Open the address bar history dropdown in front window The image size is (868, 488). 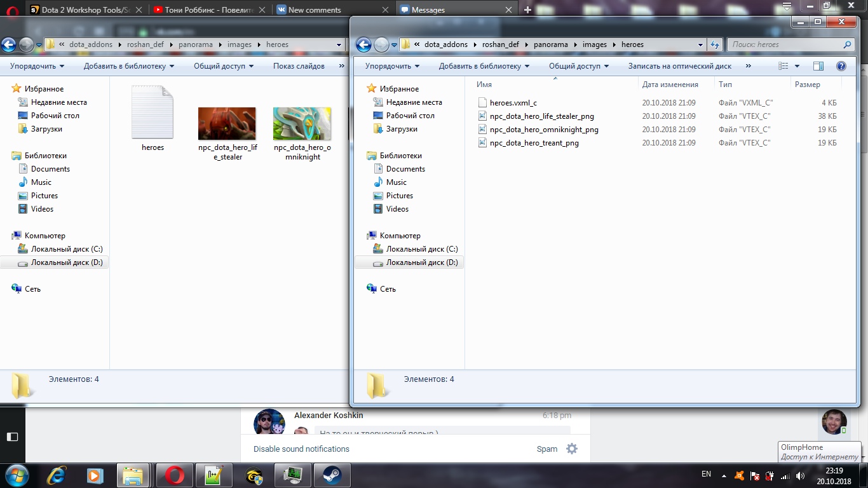tap(700, 44)
